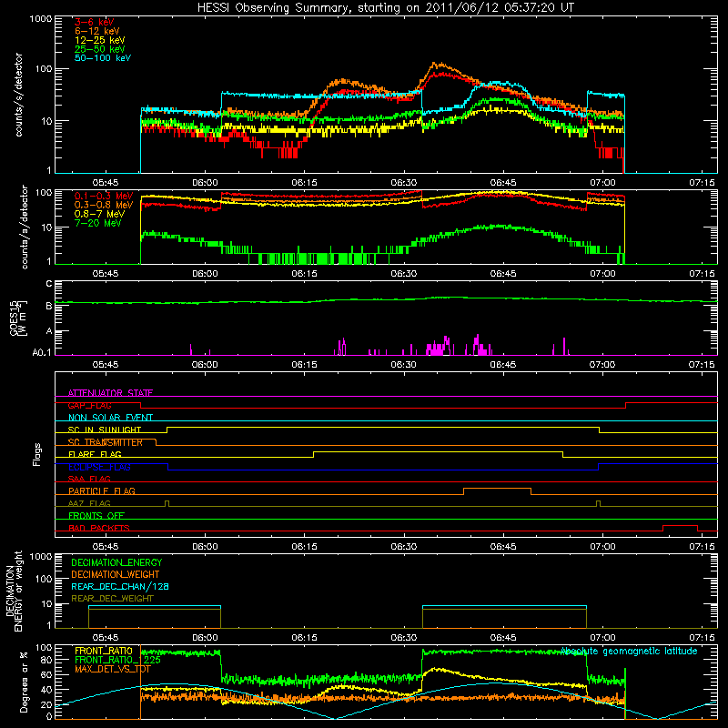Select the 25-50 keV legend label
This screenshot has width=728, height=728.
(x=100, y=49)
